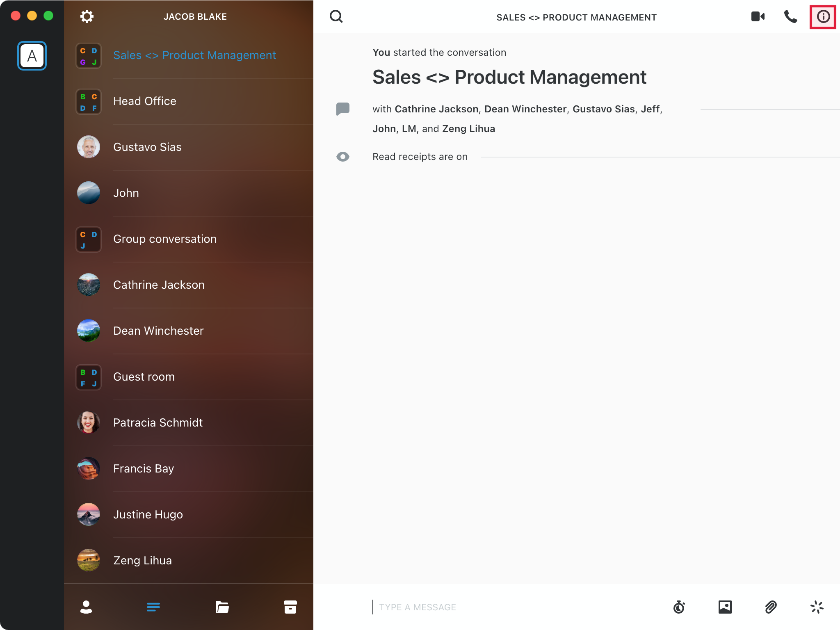The width and height of the screenshot is (840, 630).
Task: Click the large Sales <> Product Management title
Action: 509,77
